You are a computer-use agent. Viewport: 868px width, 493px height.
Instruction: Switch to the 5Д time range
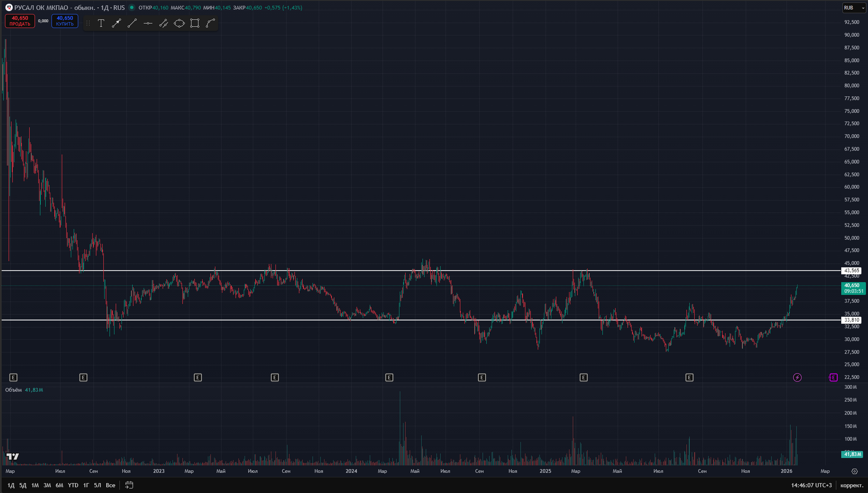point(23,485)
